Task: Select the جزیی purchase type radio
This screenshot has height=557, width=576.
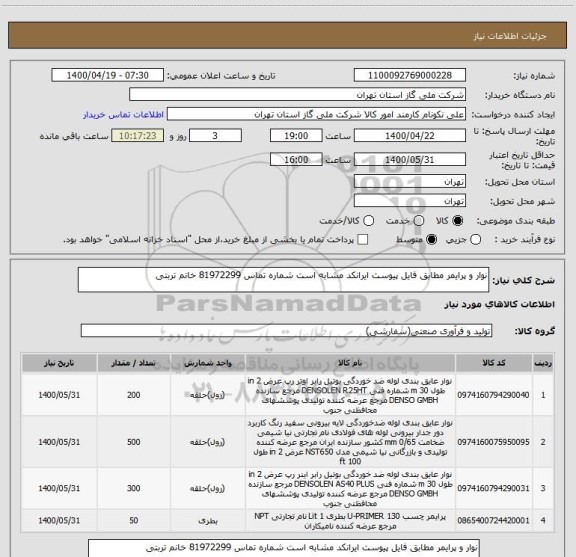Action: pos(476,240)
